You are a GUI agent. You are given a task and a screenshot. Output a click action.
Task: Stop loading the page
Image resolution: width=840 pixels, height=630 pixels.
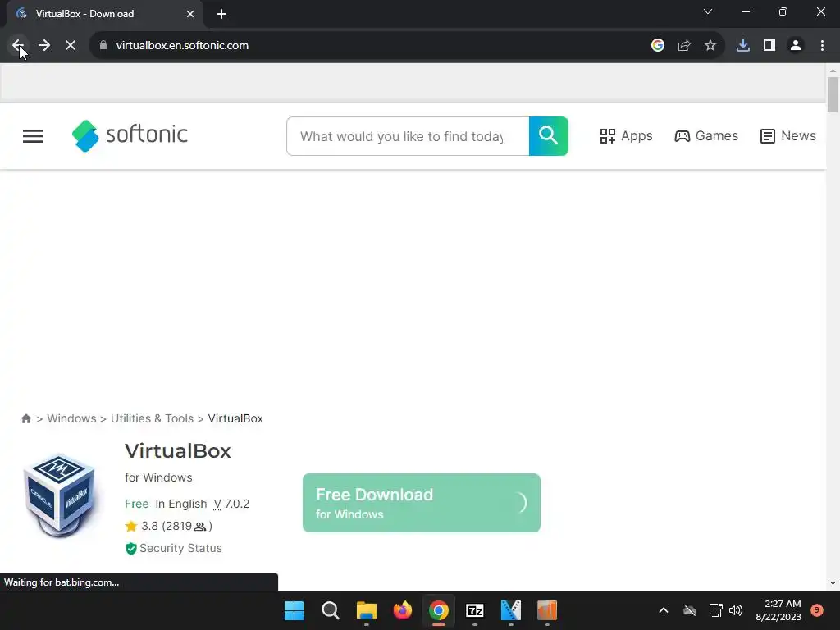71,46
